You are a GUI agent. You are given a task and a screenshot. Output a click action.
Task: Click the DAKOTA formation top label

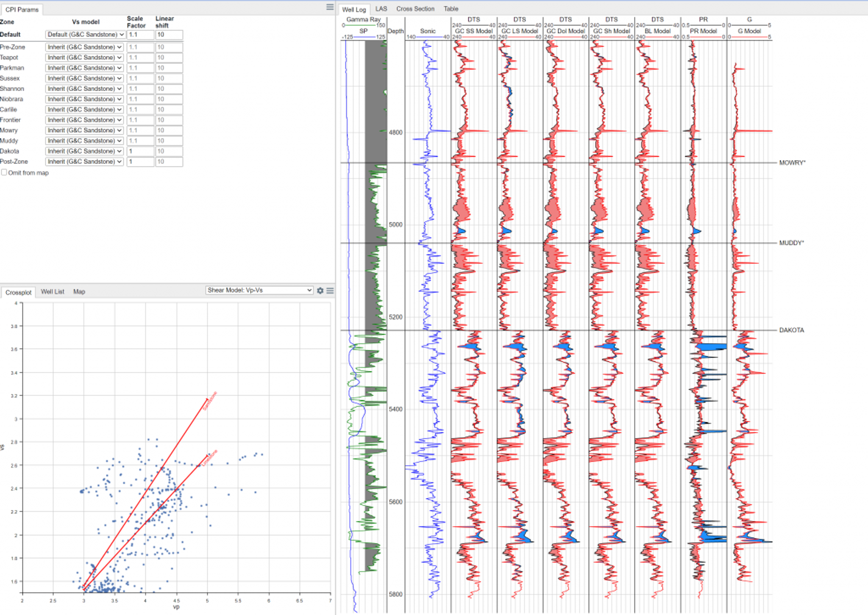click(791, 330)
